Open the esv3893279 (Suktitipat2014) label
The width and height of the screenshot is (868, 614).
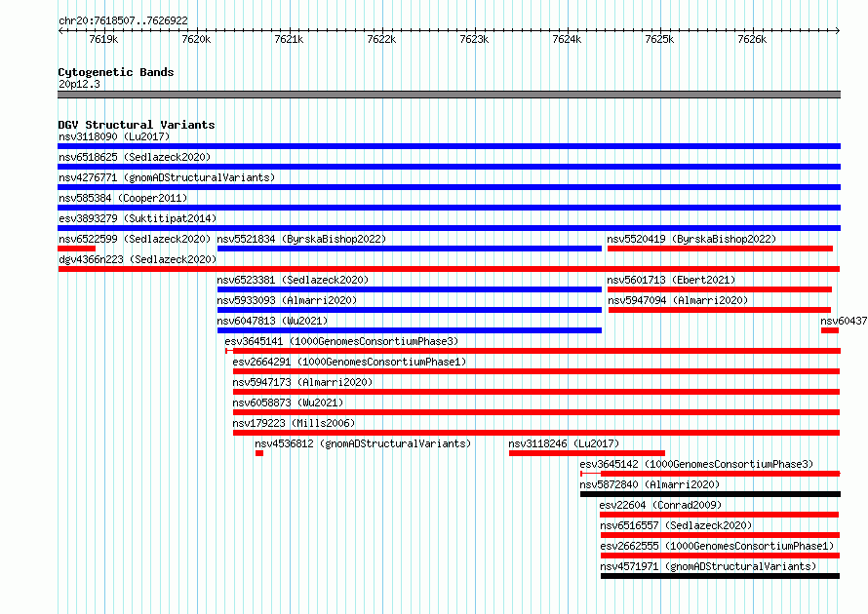[x=138, y=218]
